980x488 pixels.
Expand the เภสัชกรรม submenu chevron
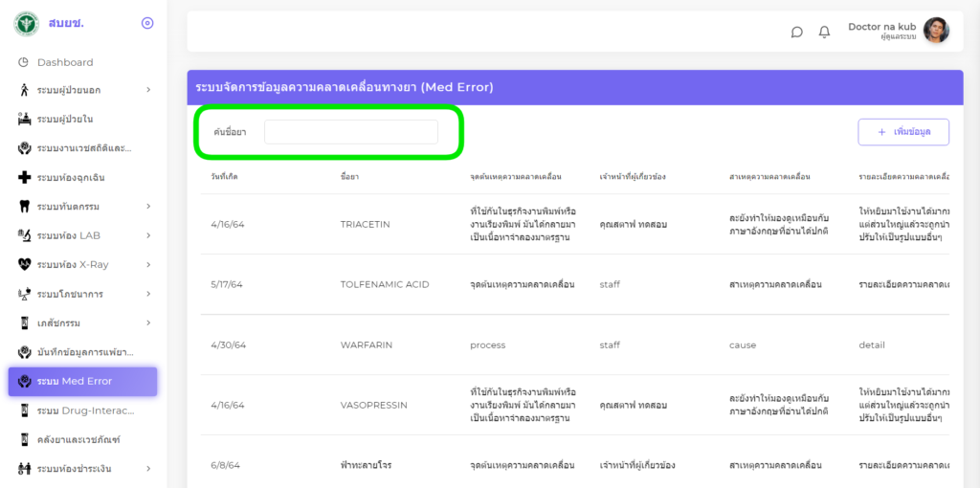[x=148, y=322]
